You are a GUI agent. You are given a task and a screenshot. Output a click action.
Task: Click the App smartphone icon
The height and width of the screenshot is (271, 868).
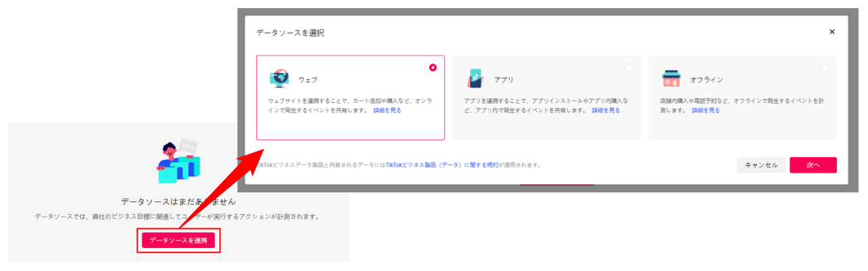pos(475,79)
